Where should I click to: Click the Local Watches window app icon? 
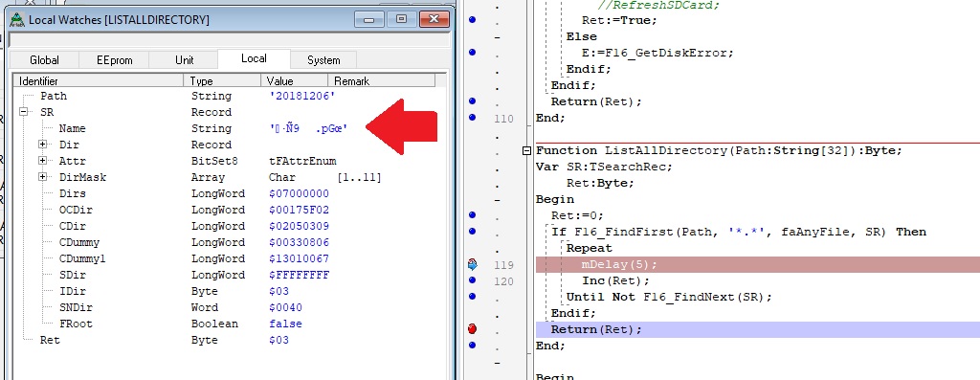[x=18, y=20]
